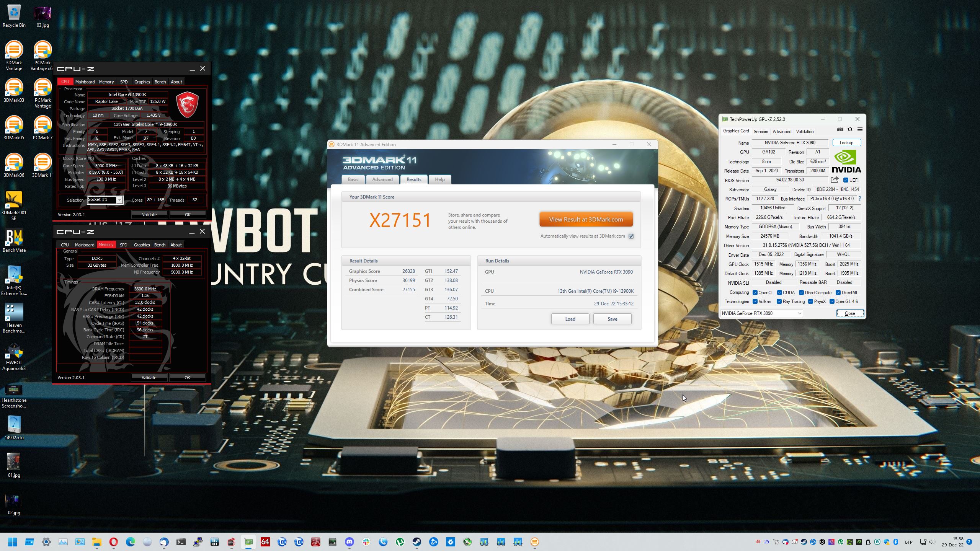
Task: Select the 3DMark05 desktop icon
Action: 14,128
